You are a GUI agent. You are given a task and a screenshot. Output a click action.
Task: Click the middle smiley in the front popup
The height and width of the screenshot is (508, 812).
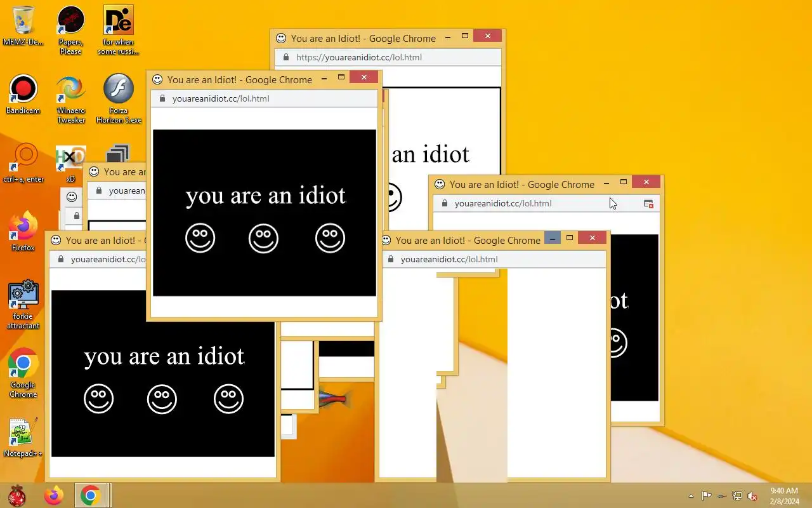pos(263,238)
